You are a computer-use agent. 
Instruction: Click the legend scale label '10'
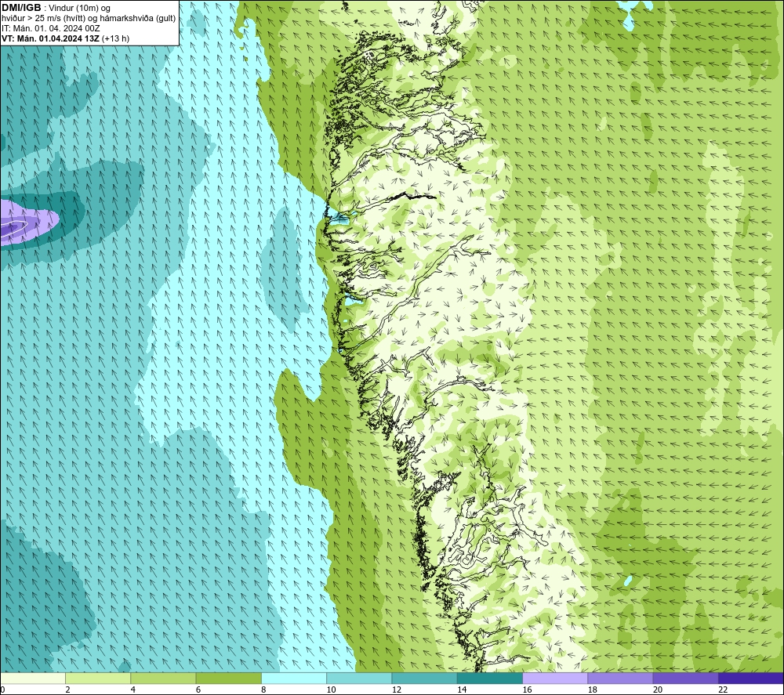(331, 690)
